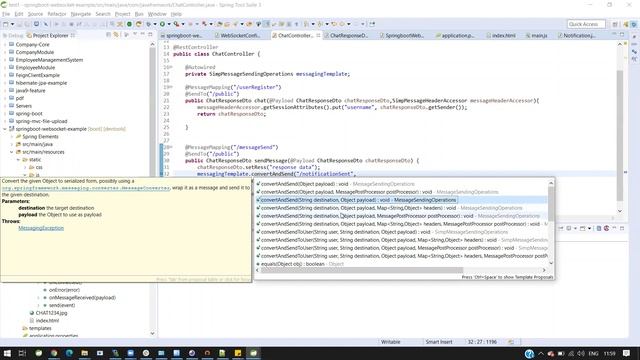Open the Run button dropdown arrow
The width and height of the screenshot is (640, 360).
tap(169, 24)
